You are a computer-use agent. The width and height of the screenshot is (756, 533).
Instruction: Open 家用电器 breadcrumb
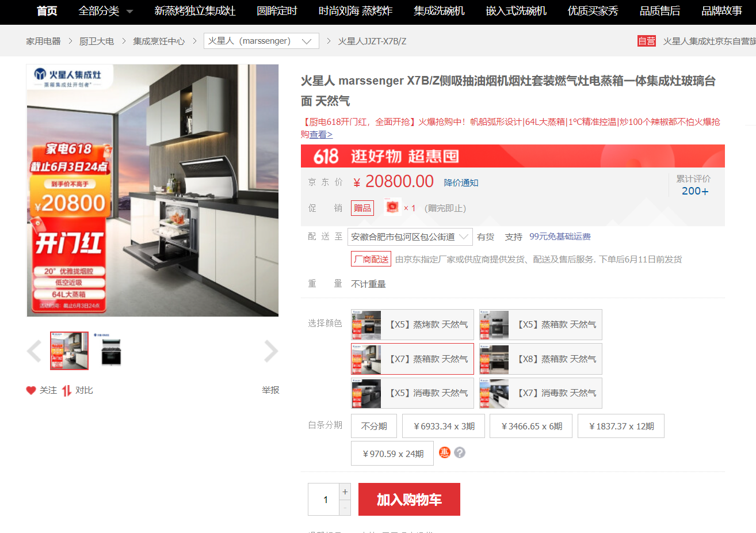click(x=43, y=41)
